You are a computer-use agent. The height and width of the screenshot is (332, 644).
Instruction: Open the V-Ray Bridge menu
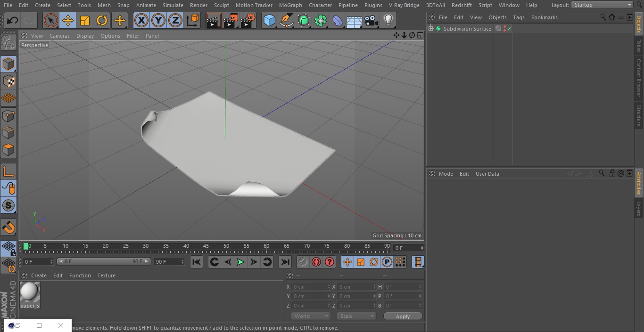[404, 5]
